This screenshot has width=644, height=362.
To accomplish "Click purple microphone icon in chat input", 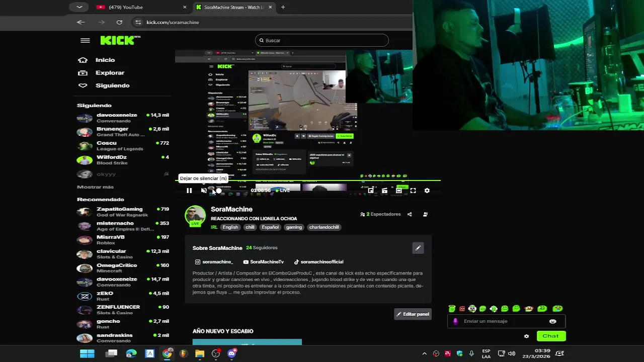I will coord(455,321).
